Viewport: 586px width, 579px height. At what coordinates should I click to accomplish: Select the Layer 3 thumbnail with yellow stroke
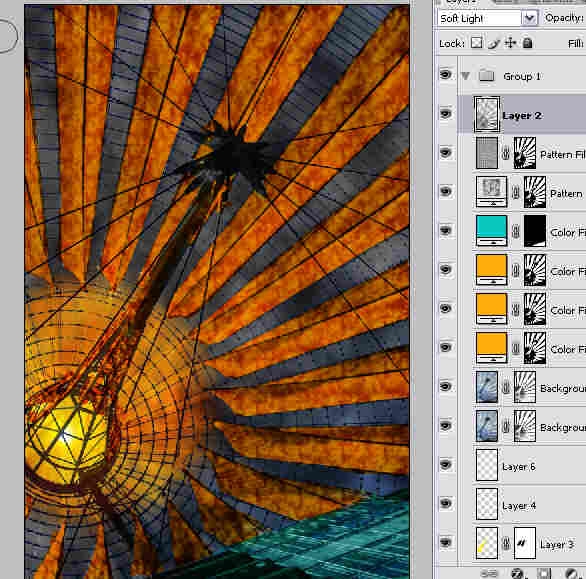point(487,543)
